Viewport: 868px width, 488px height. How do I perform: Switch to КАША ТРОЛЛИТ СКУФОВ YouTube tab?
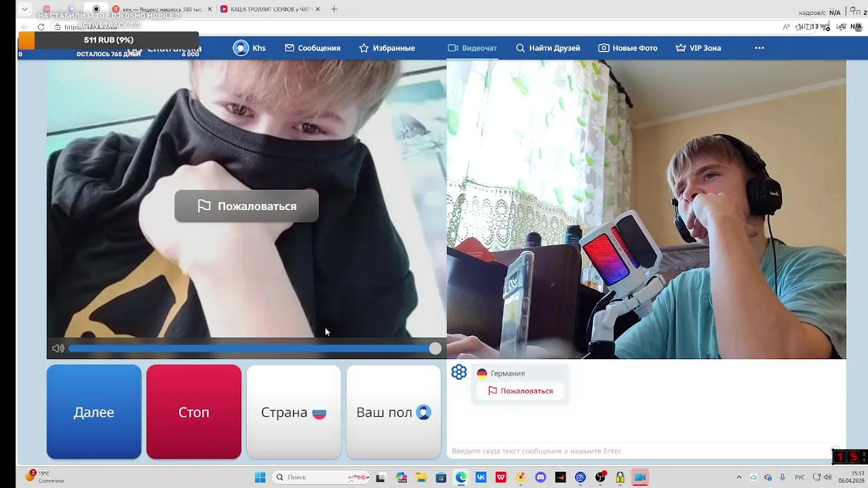(x=270, y=9)
